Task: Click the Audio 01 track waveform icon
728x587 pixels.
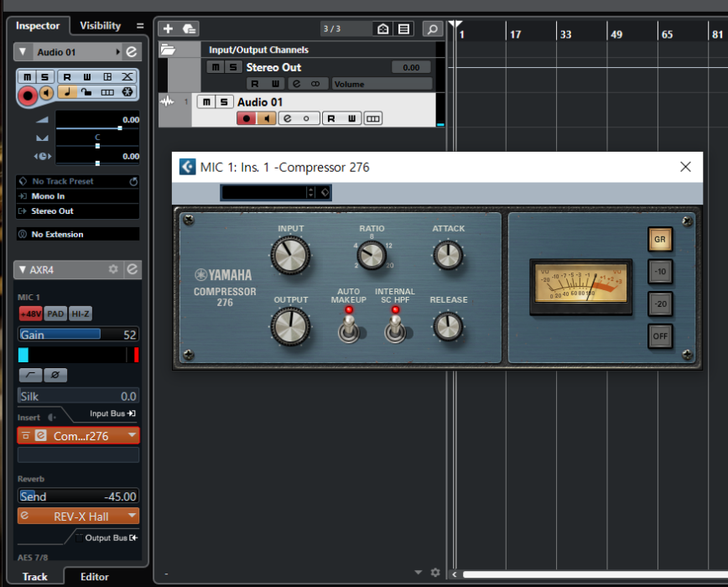Action: pos(167,101)
